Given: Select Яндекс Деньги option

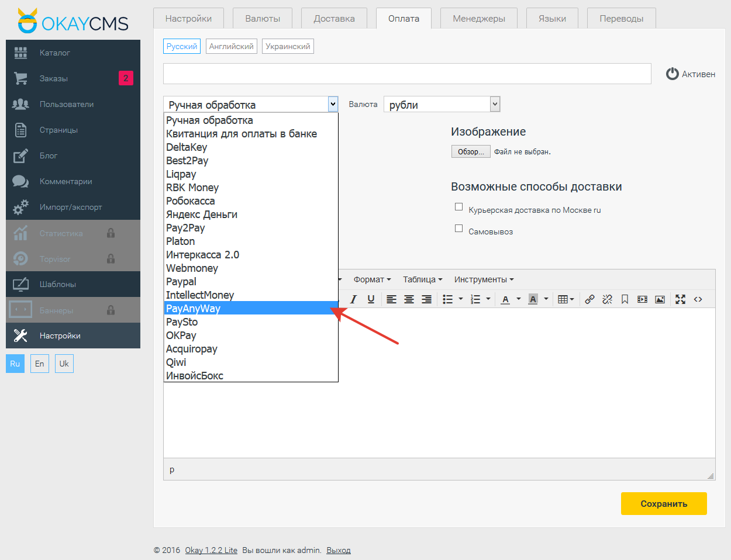Looking at the screenshot, I should click(x=251, y=215).
